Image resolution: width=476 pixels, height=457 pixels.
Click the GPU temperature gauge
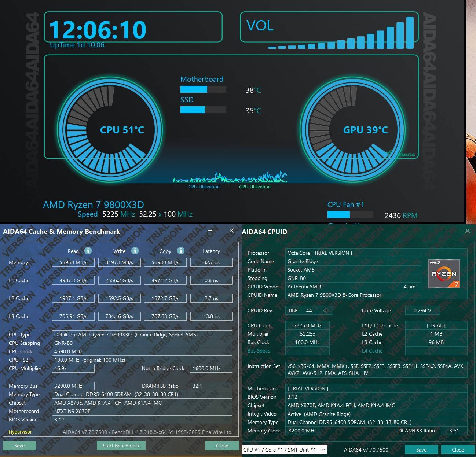click(354, 130)
